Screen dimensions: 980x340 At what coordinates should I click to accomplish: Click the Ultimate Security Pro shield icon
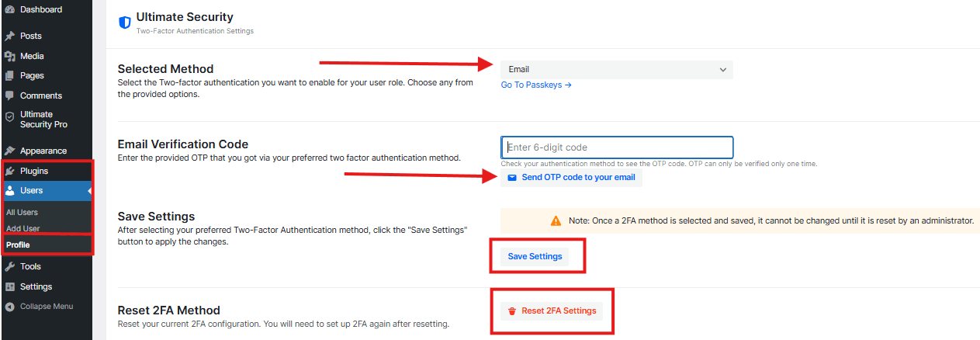9,116
